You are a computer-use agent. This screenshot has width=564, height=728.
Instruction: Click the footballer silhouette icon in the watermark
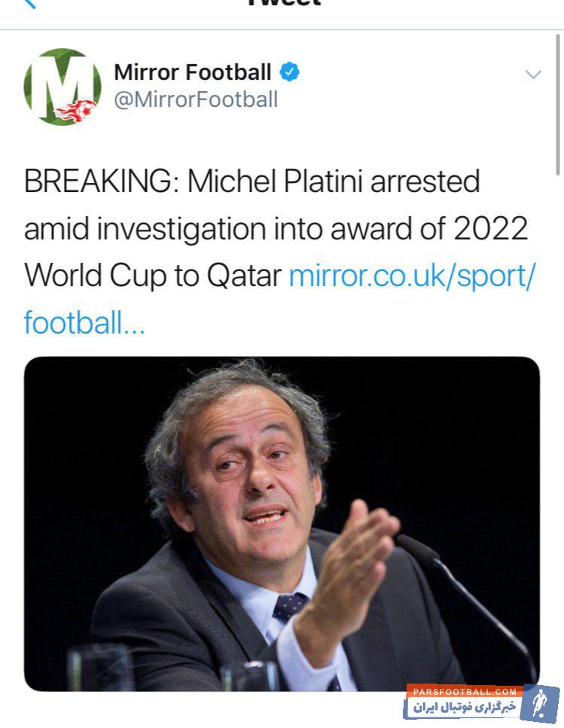541,702
